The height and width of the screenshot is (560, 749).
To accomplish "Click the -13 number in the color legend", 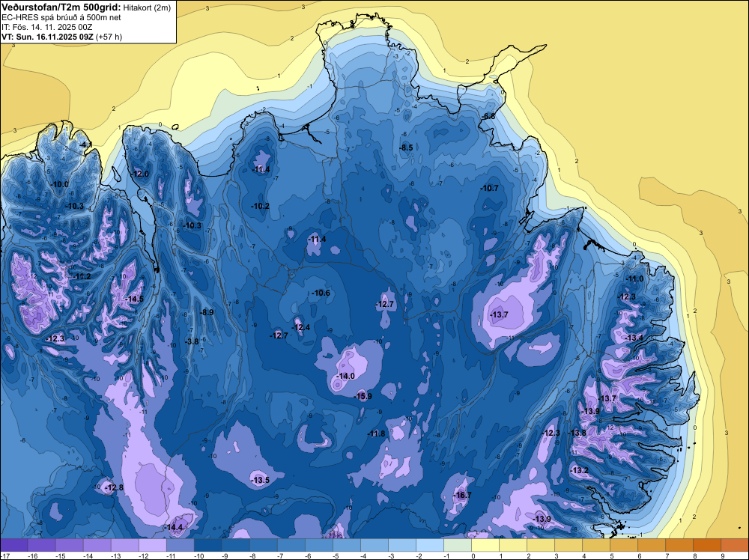I will 115,556.
